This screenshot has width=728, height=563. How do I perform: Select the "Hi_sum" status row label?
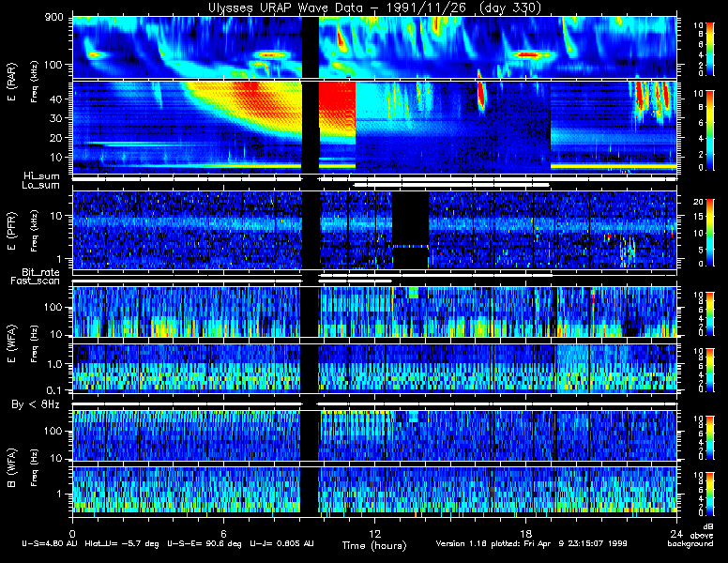click(x=42, y=176)
